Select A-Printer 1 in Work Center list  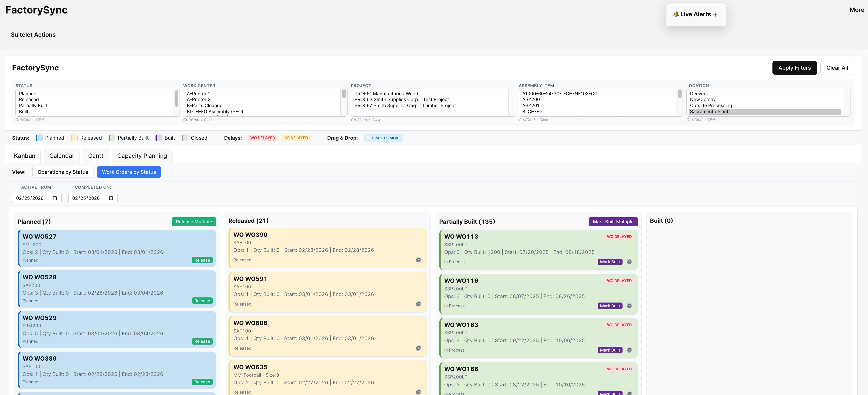pyautogui.click(x=199, y=94)
